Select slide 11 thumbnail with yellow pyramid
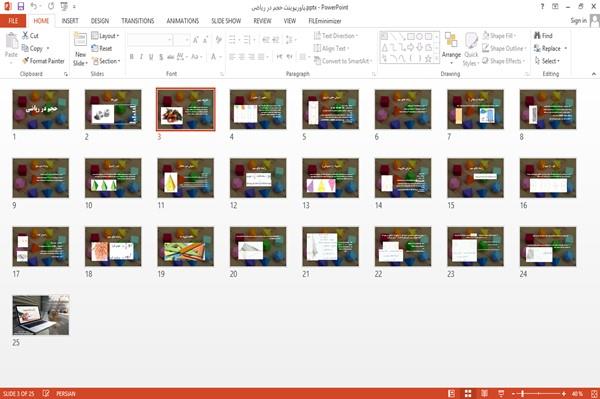 coord(186,178)
